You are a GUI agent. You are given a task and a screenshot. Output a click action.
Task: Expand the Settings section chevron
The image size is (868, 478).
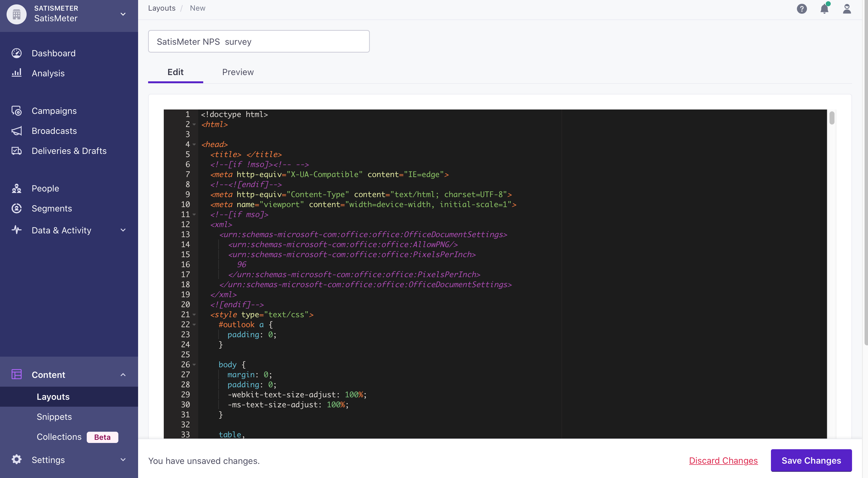click(x=123, y=460)
